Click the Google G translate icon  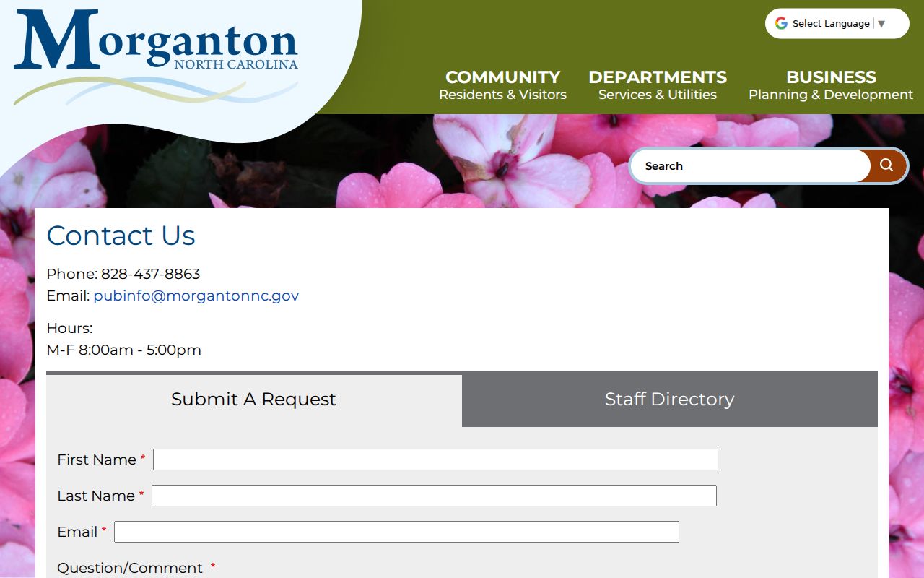(x=781, y=23)
